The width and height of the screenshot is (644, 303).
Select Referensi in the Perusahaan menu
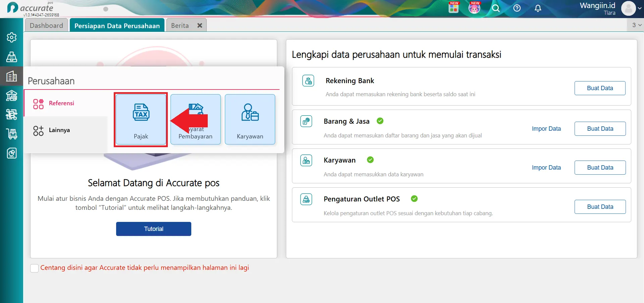coord(66,103)
